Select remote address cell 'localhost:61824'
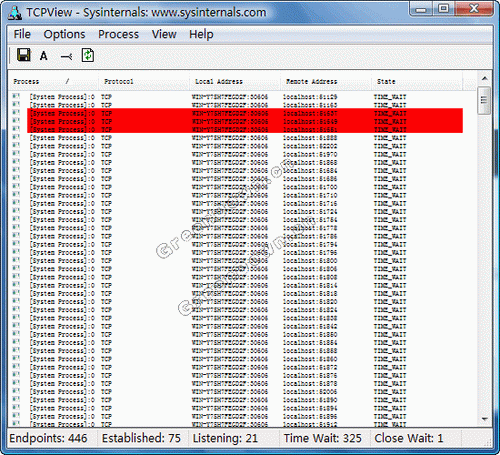 coord(310,310)
